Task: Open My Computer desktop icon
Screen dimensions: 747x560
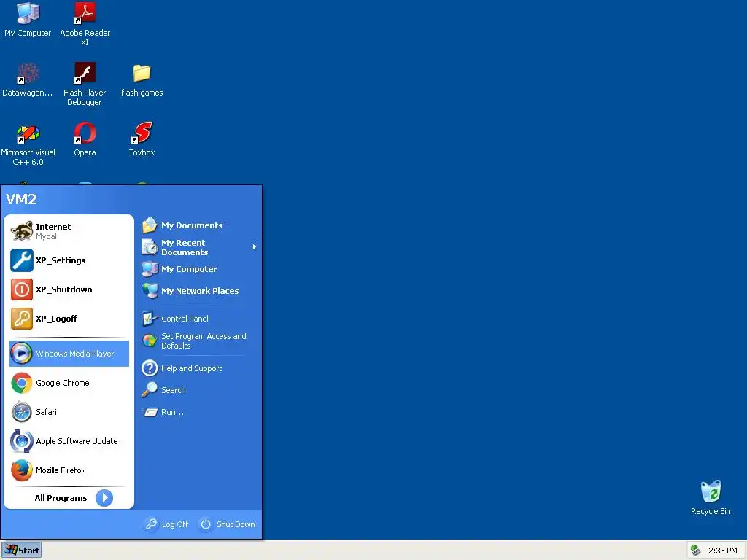Action: tap(28, 19)
